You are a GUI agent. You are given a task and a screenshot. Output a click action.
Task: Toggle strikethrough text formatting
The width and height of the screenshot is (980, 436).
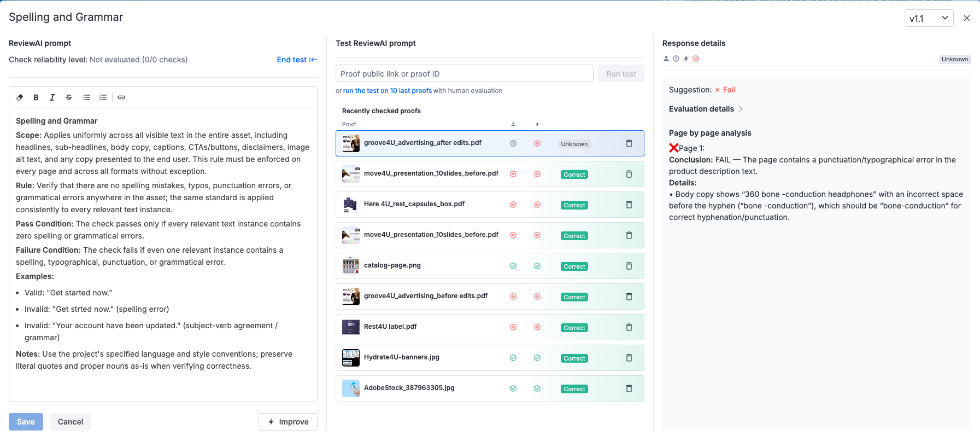click(69, 97)
